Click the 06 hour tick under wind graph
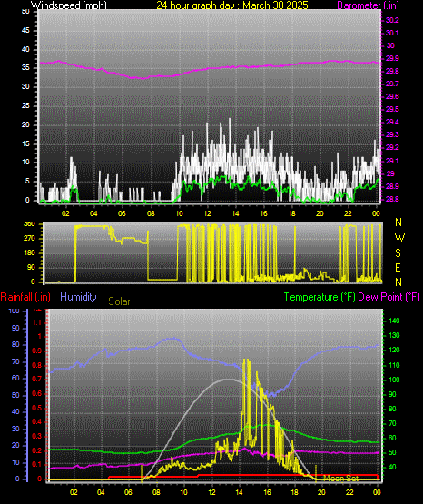Viewport: 423px width, 504px height. pos(122,213)
